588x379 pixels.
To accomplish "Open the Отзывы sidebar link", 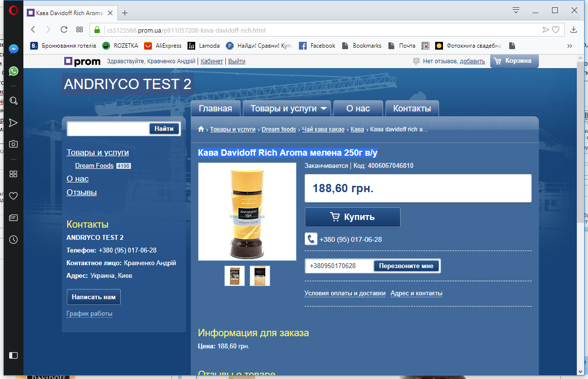I will (x=82, y=193).
